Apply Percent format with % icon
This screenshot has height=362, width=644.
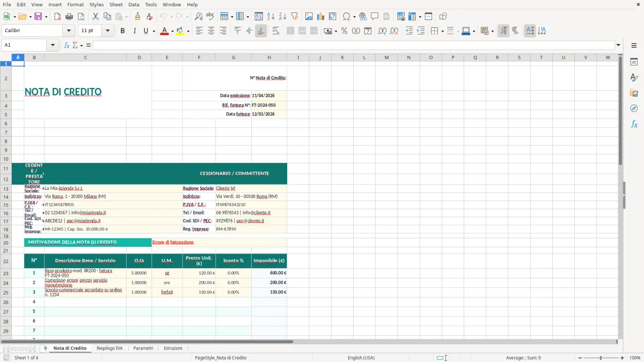coord(344,31)
